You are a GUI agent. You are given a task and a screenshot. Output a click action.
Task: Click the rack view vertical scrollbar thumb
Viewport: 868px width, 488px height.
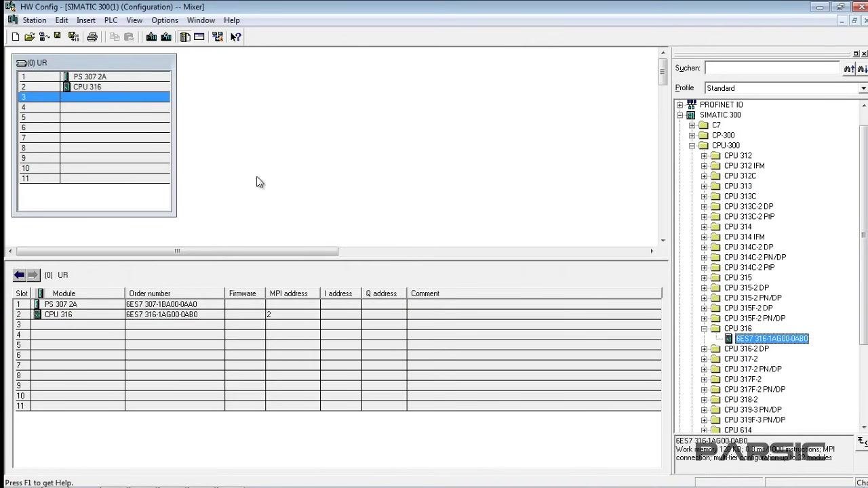point(663,71)
